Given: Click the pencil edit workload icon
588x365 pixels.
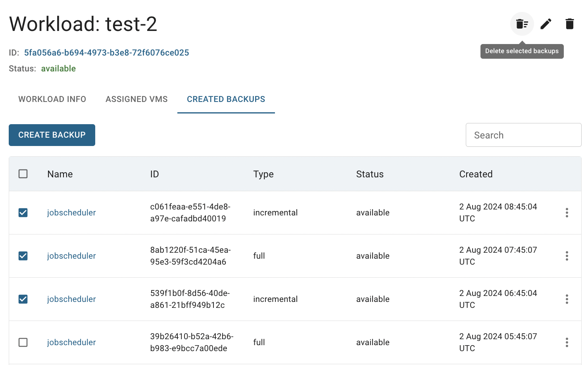Looking at the screenshot, I should point(546,24).
